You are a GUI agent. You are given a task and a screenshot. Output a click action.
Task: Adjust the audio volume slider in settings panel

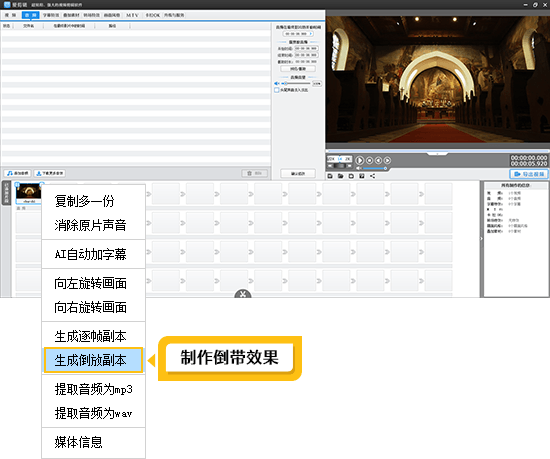[x=297, y=83]
